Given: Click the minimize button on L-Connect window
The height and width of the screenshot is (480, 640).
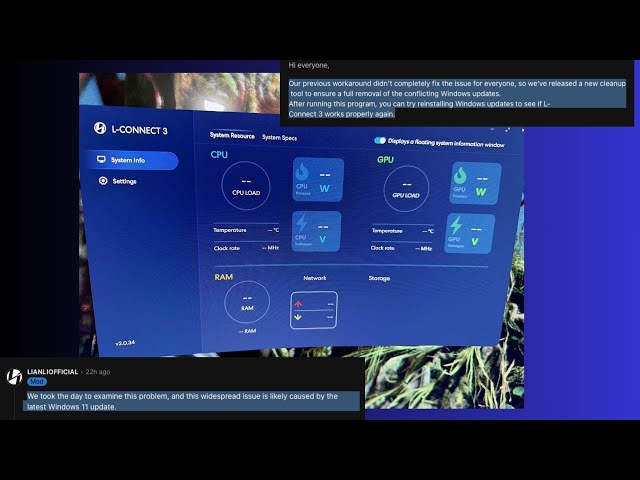Looking at the screenshot, I should 492,130.
